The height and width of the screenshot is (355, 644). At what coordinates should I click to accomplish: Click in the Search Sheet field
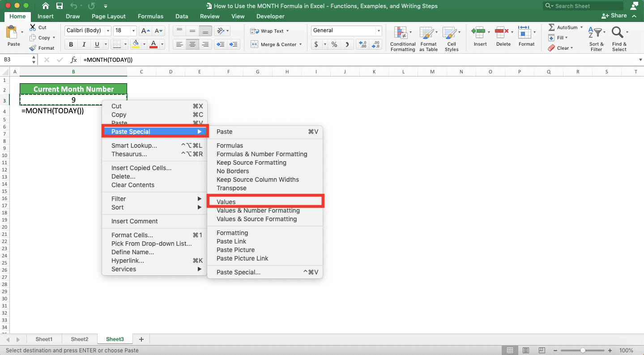point(583,6)
